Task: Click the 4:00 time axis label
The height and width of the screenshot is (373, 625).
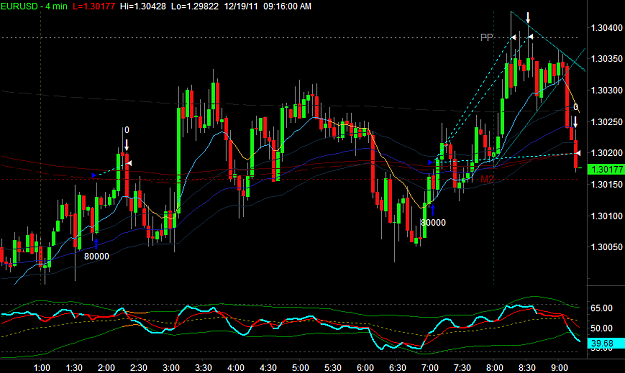Action: coord(236,367)
